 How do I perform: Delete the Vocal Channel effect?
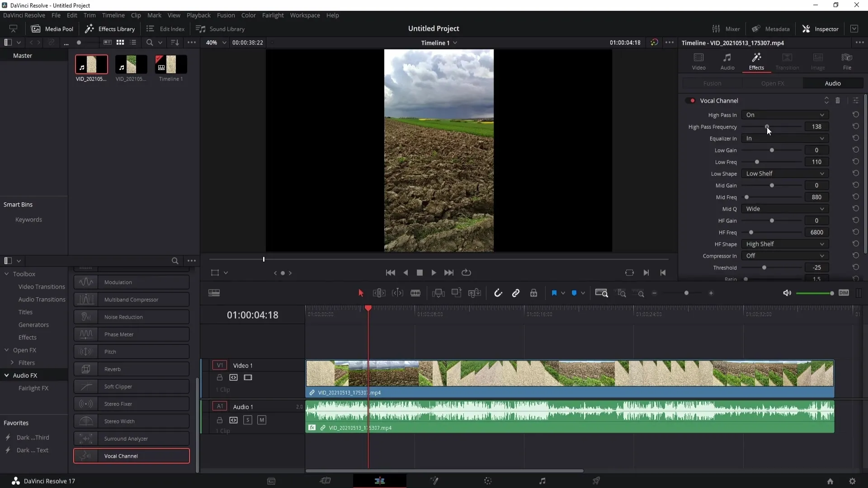tap(838, 101)
